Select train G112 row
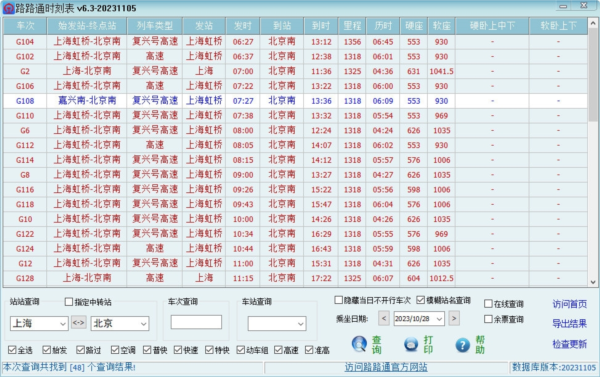600x377 pixels. [x=295, y=145]
